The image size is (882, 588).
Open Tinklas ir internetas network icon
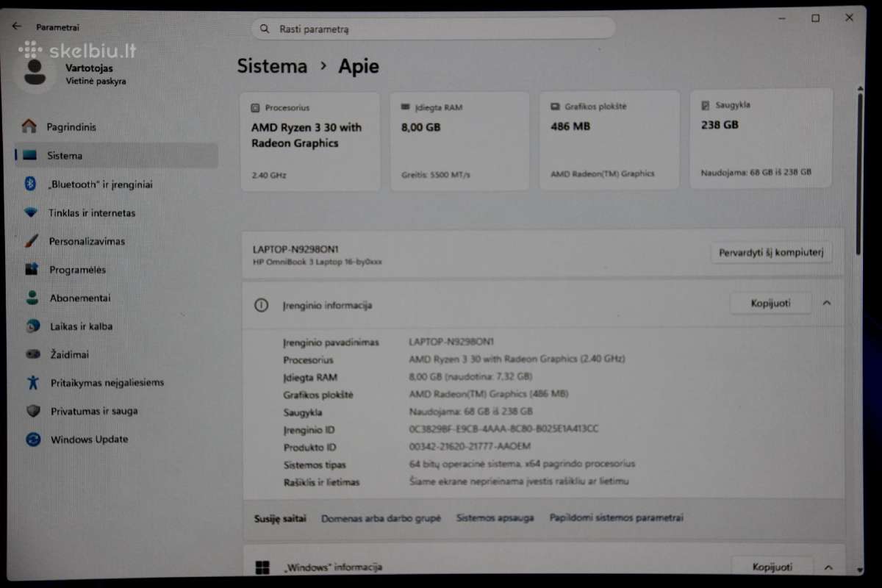(31, 212)
